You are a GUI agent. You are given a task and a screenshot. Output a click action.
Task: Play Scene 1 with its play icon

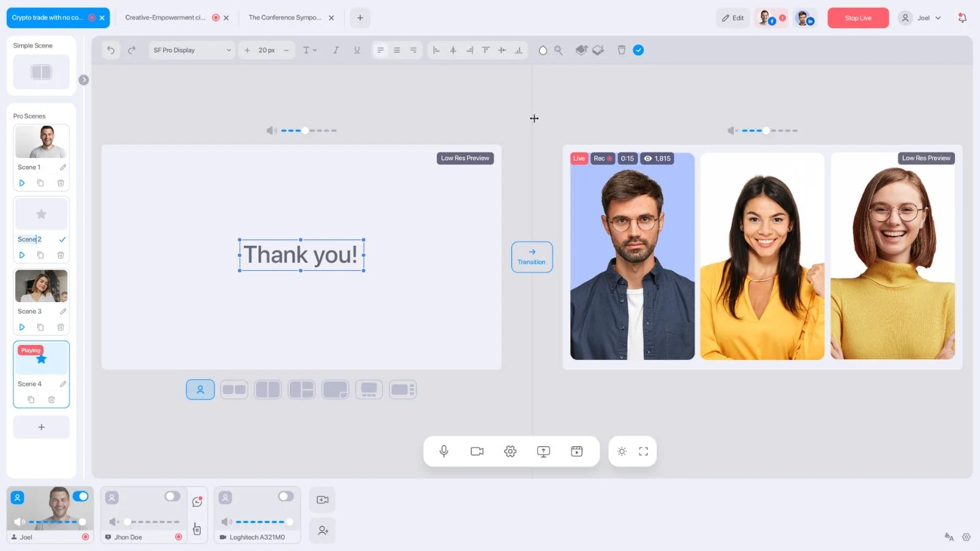[22, 183]
